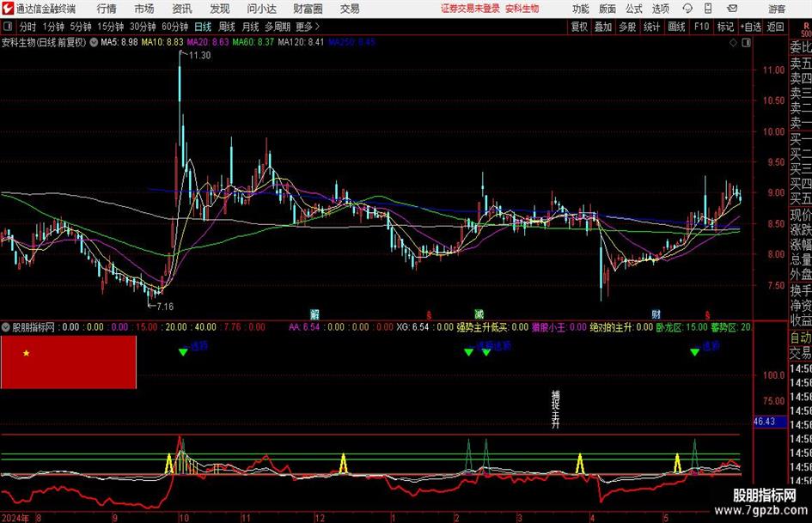The width and height of the screenshot is (812, 523).
Task: Open the 交易 menu
Action: pos(350,9)
